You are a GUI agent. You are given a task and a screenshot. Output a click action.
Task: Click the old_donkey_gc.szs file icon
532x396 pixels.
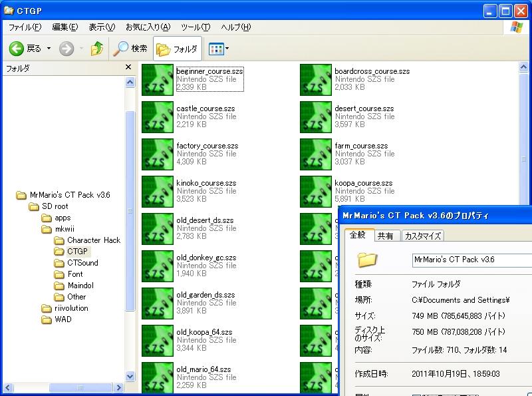pos(158,266)
